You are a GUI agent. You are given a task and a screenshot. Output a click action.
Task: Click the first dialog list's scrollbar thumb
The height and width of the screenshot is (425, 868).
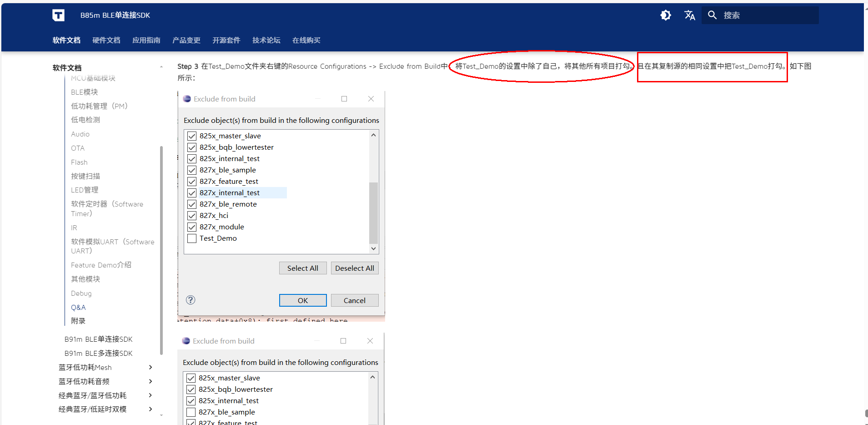click(373, 213)
